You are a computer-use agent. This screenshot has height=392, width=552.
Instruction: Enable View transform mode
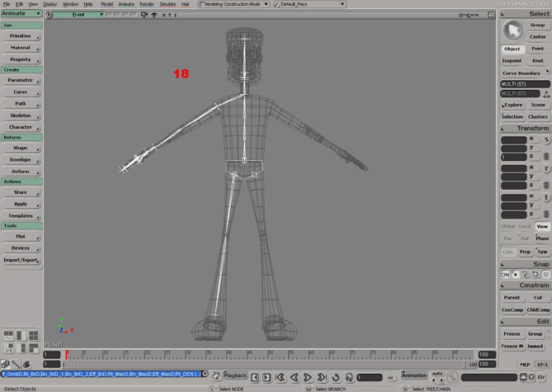(x=542, y=226)
